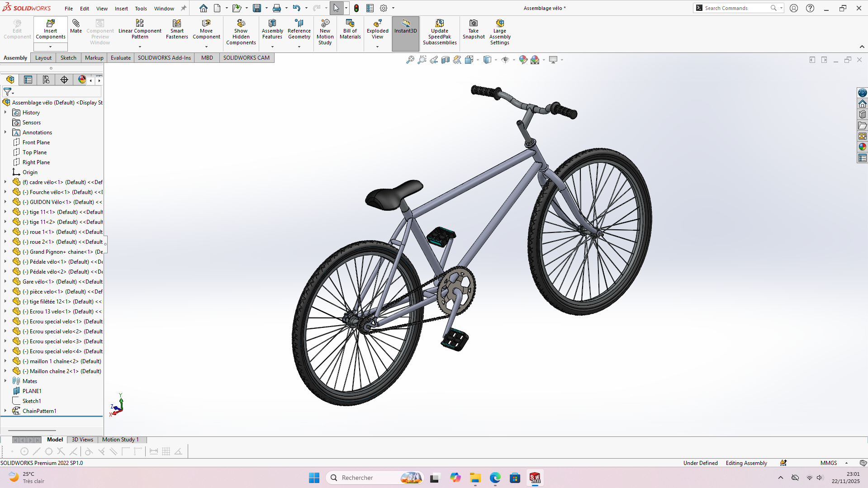Create an Exploded View
This screenshot has height=488, width=868.
click(x=377, y=29)
